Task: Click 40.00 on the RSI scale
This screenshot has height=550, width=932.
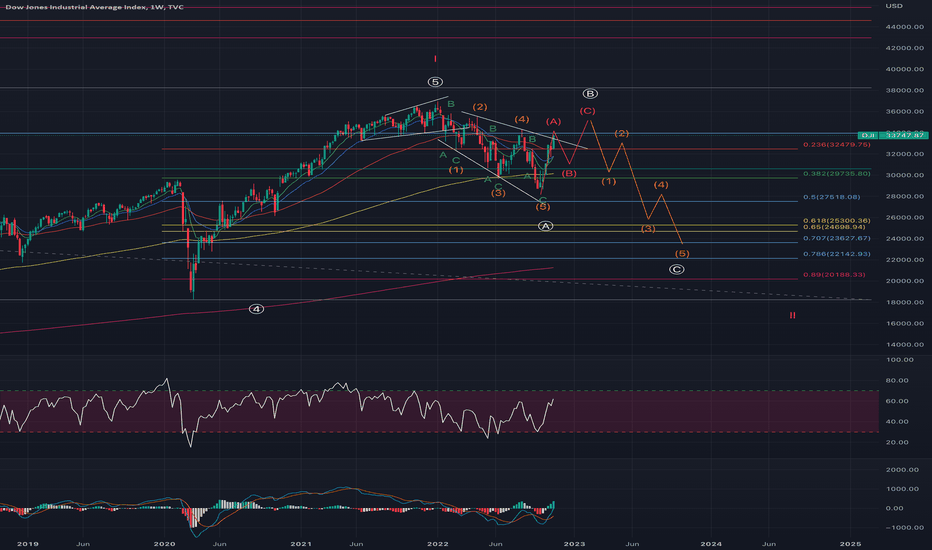Action: pos(897,422)
